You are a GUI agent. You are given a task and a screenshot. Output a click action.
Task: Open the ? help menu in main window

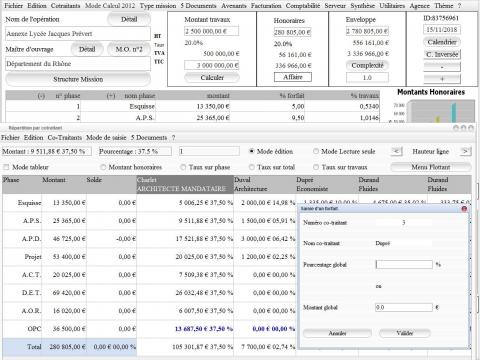coord(459,6)
